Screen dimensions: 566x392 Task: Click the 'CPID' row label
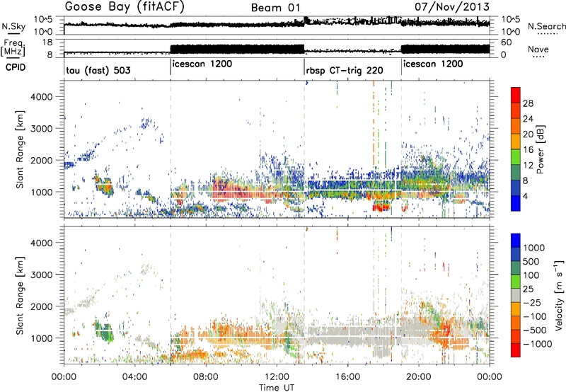(x=16, y=67)
